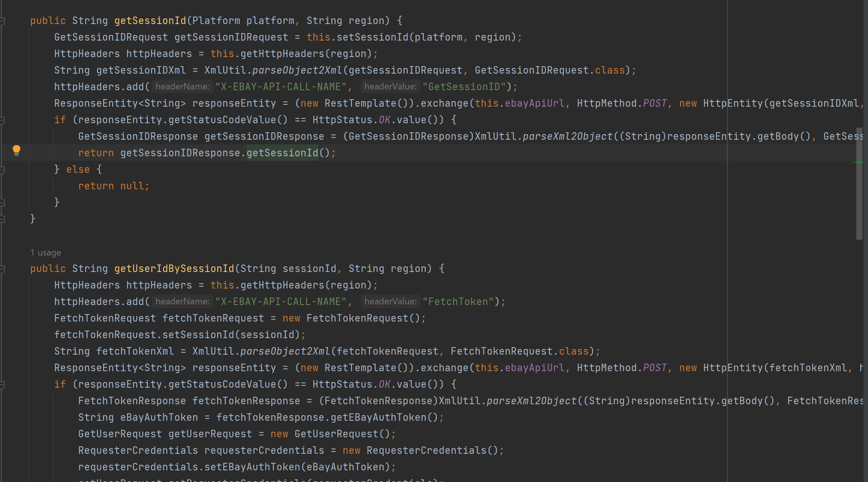Fold the first if responseEntity block in getSessionId
Image resolution: width=868 pixels, height=482 pixels.
pos(2,120)
